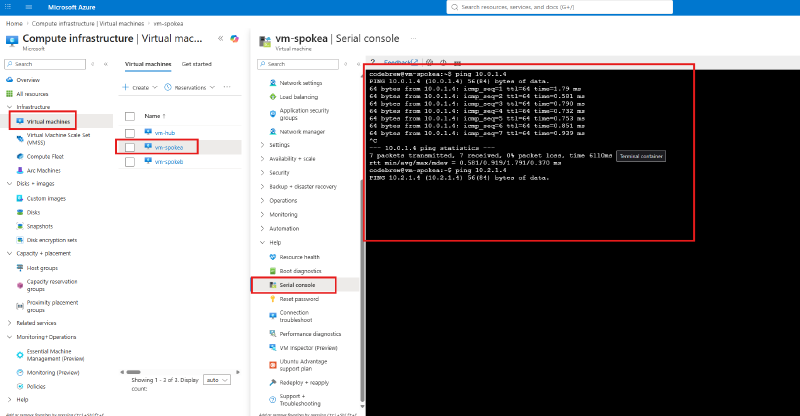Open the grid menu at the top-left of the Azure header
This screenshot has width=800, height=416.
tap(8, 7)
